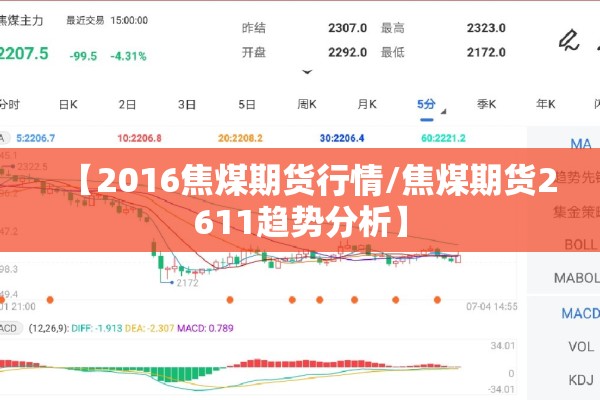The image size is (600, 400).
Task: Choose the 趋势先锋 indicator
Action: (x=577, y=177)
